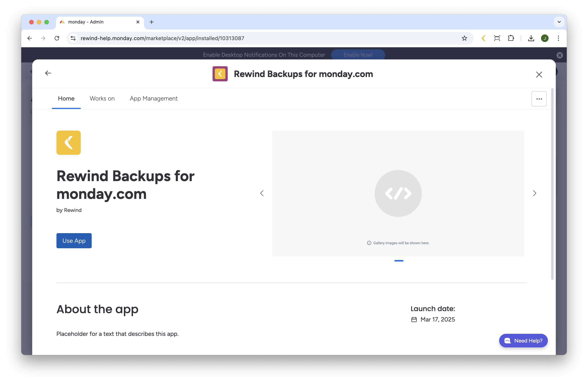Open the green J profile avatar

tap(544, 38)
